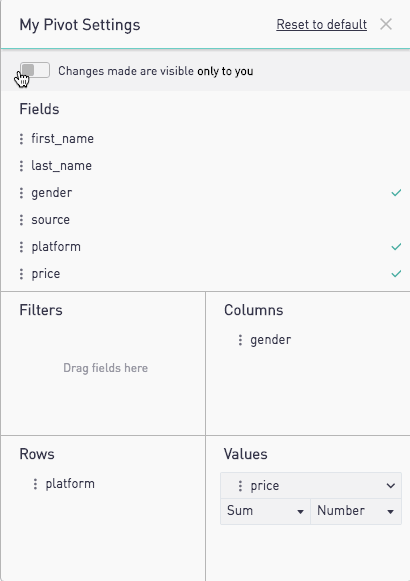This screenshot has width=410, height=581.
Task: Click the price drag handle in Values
Action: point(240,486)
